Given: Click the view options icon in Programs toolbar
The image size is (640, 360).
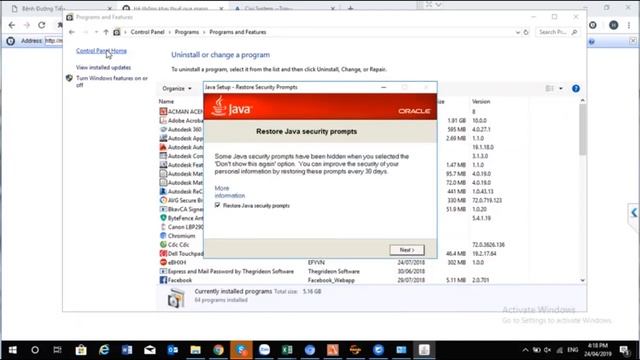Looking at the screenshot, I should pyautogui.click(x=549, y=89).
